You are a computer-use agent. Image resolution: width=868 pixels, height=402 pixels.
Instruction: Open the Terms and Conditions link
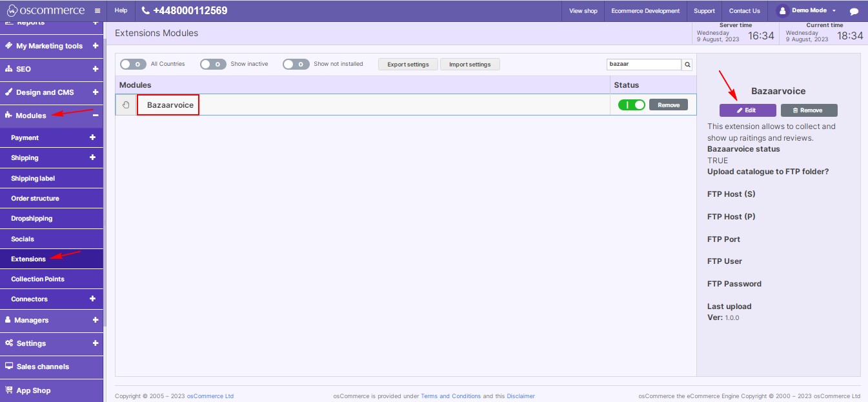(450, 396)
